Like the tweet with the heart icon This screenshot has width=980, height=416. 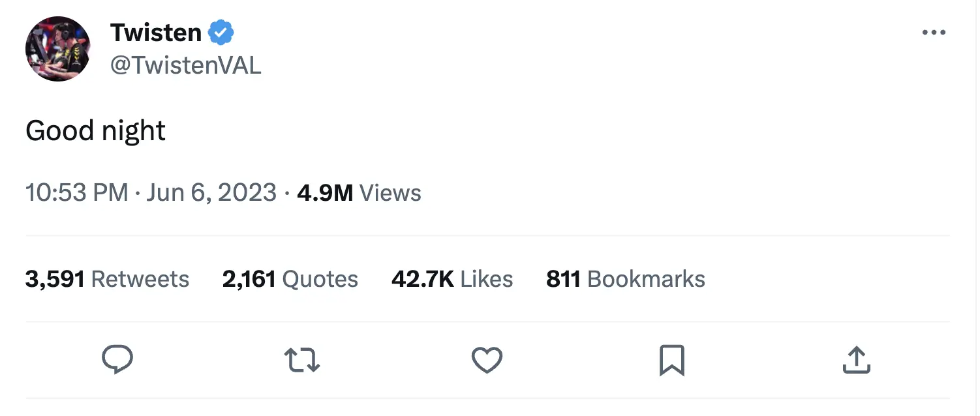[487, 360]
